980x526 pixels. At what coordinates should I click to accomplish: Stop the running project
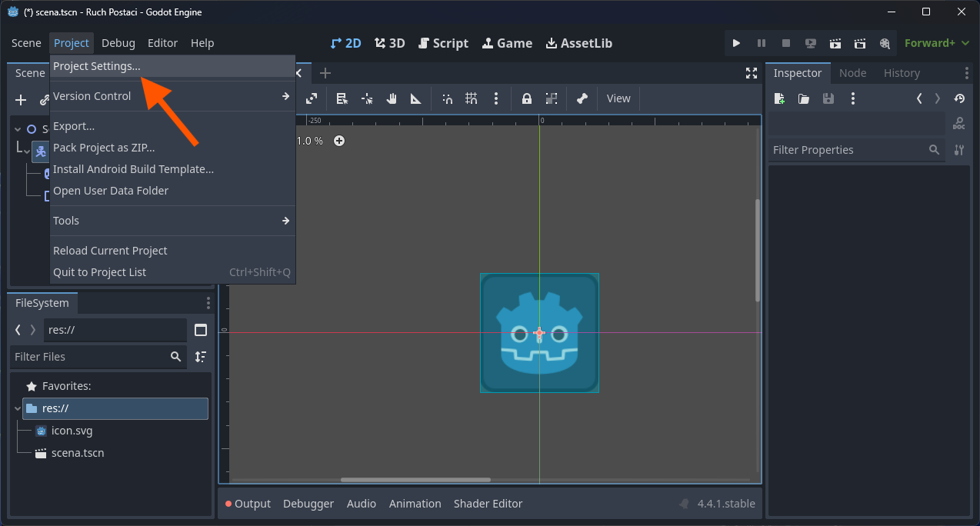[786, 43]
